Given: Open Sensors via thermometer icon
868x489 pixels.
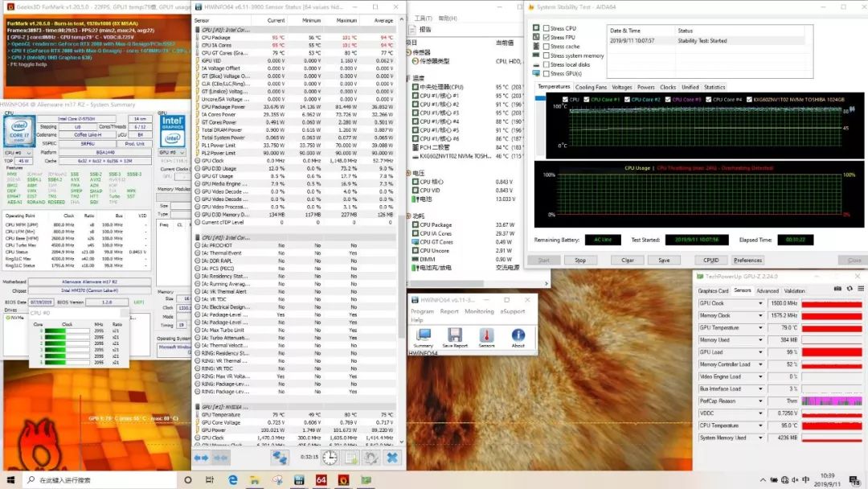Looking at the screenshot, I should 487,335.
